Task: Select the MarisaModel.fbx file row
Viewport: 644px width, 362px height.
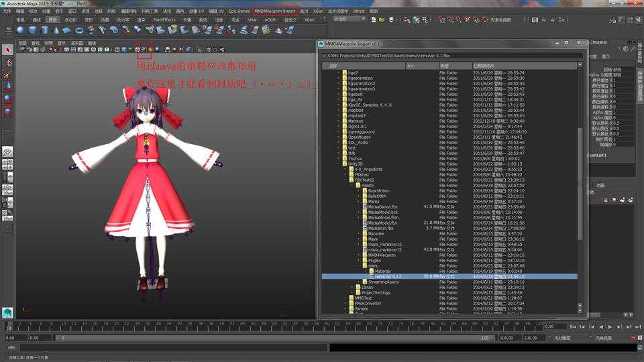Action: click(449, 223)
